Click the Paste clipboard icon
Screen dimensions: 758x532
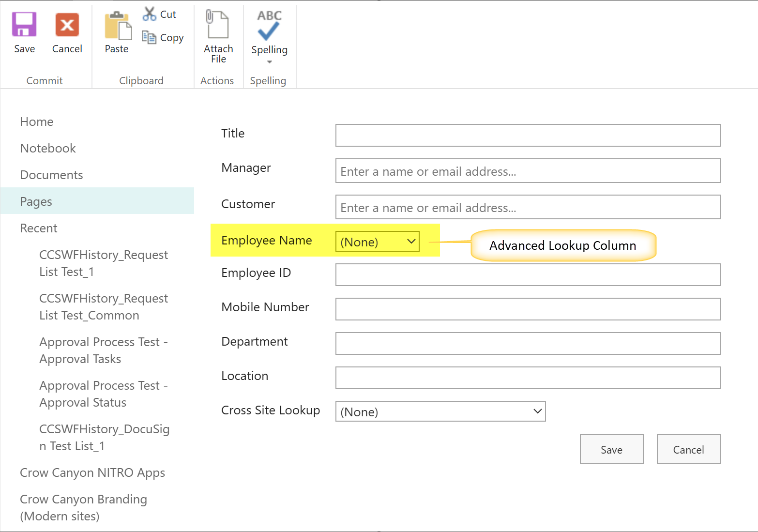pyautogui.click(x=118, y=26)
